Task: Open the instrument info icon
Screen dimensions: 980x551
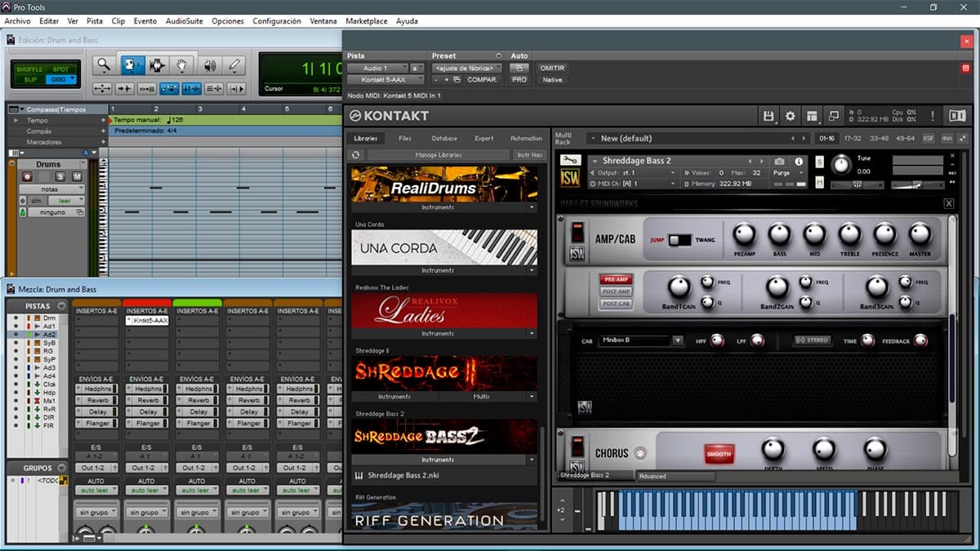Action: click(x=799, y=162)
